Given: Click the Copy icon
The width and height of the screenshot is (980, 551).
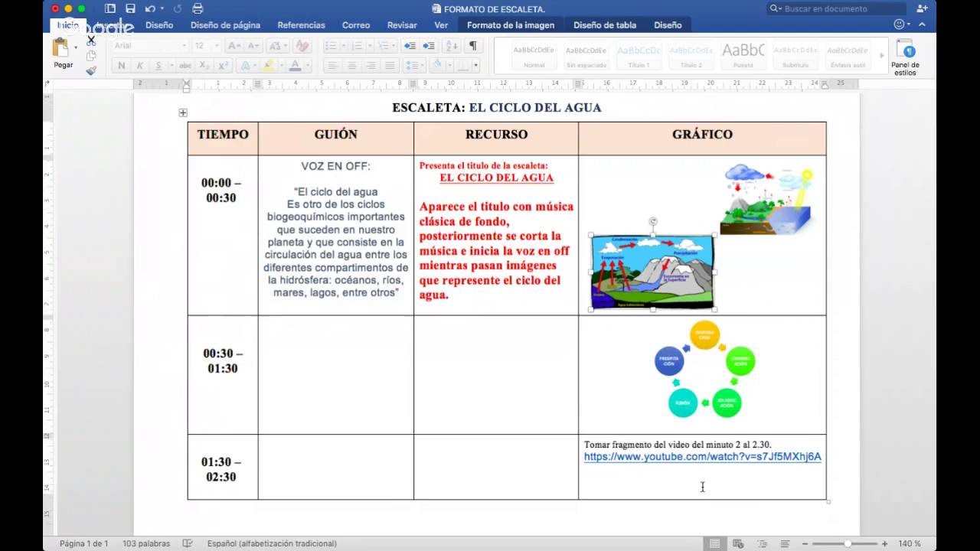Looking at the screenshot, I should tap(91, 55).
